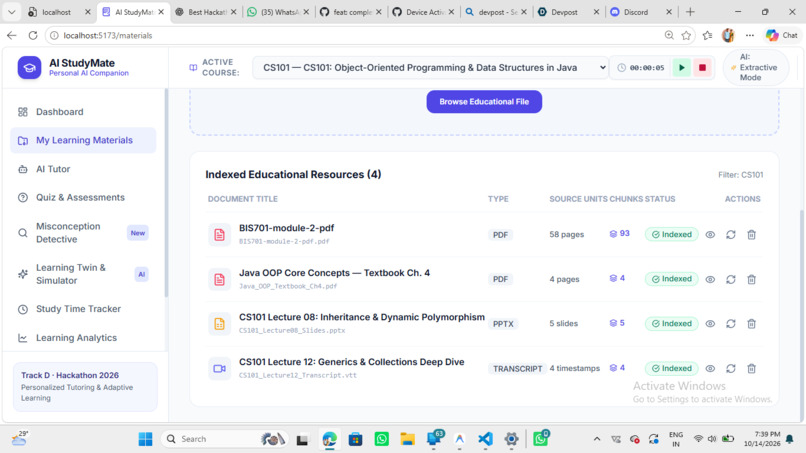
Task: Switch to the WhatsApp browser tab
Action: (x=279, y=12)
